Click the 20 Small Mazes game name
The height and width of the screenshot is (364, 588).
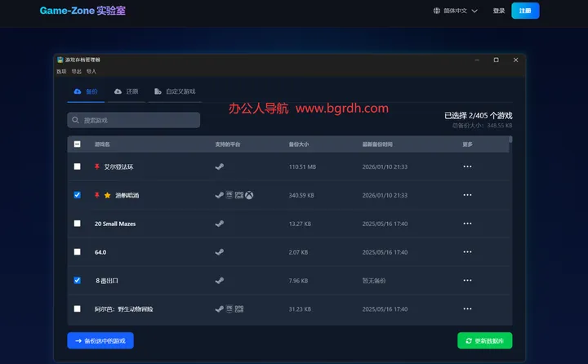pos(115,224)
